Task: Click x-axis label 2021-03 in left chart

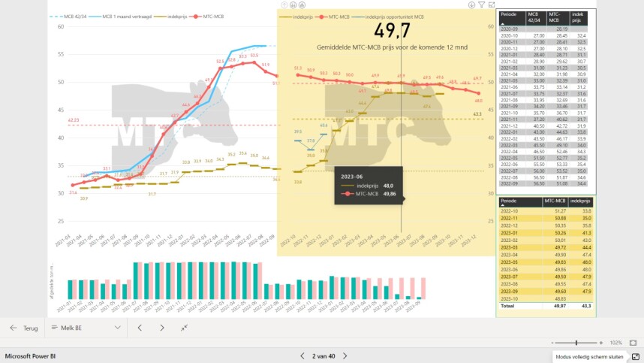Action: pos(63,241)
